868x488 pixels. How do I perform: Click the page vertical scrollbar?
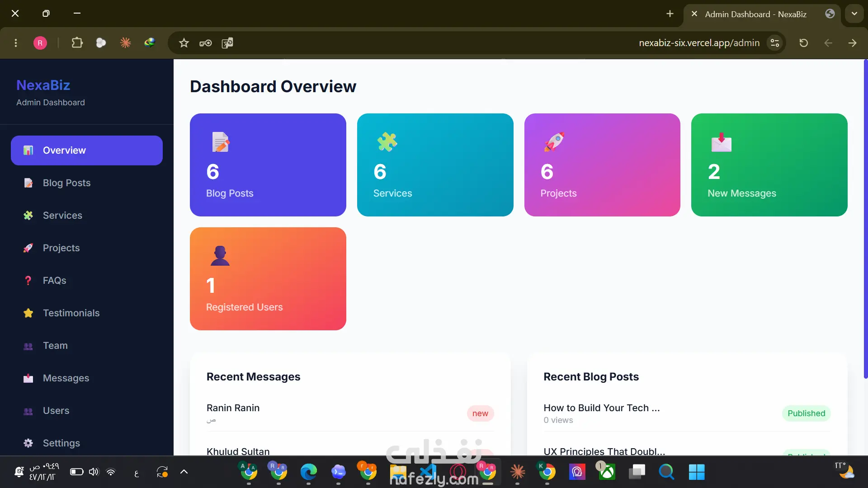click(865, 219)
